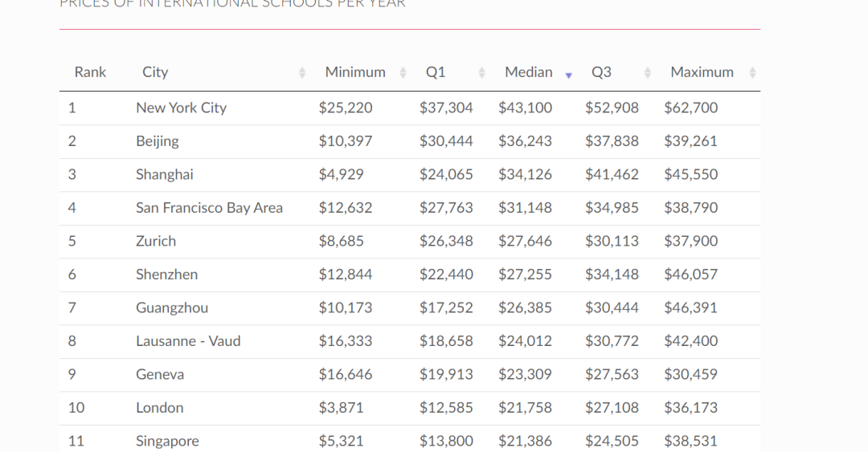Click the sort arrows beside Q3 header

tap(648, 72)
